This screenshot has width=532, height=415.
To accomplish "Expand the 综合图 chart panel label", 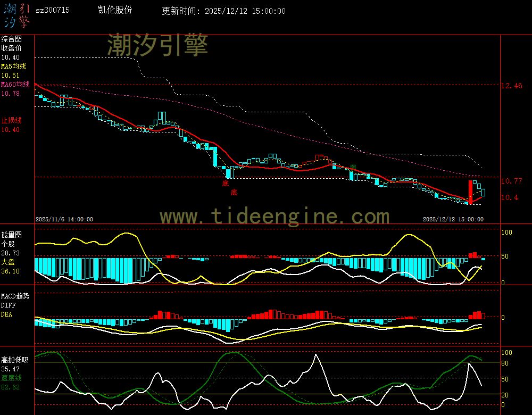I will coord(11,39).
